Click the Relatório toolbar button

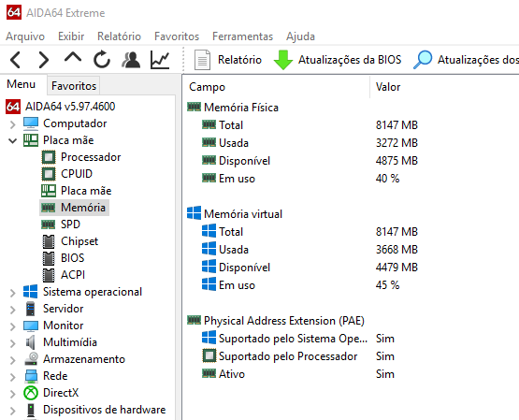tap(228, 60)
